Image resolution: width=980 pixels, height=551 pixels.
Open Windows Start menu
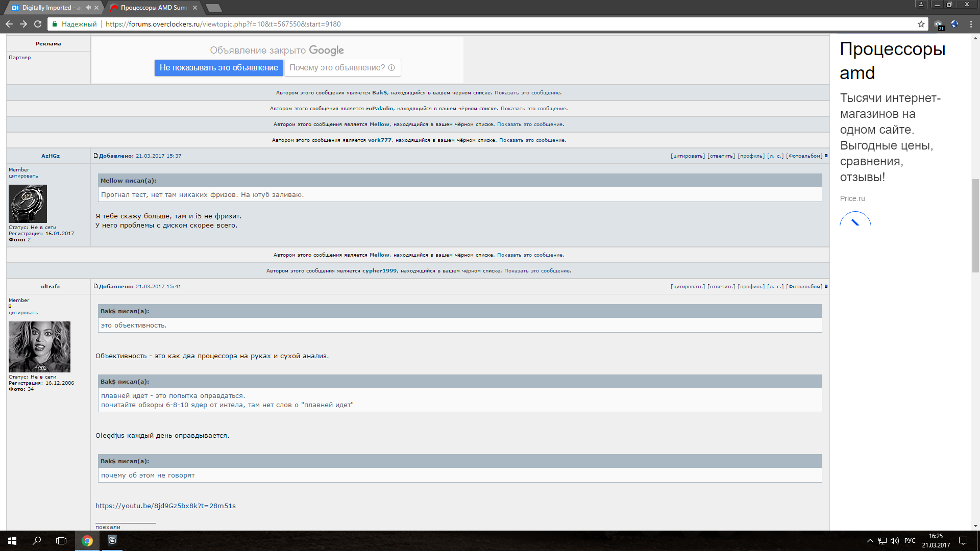point(12,541)
